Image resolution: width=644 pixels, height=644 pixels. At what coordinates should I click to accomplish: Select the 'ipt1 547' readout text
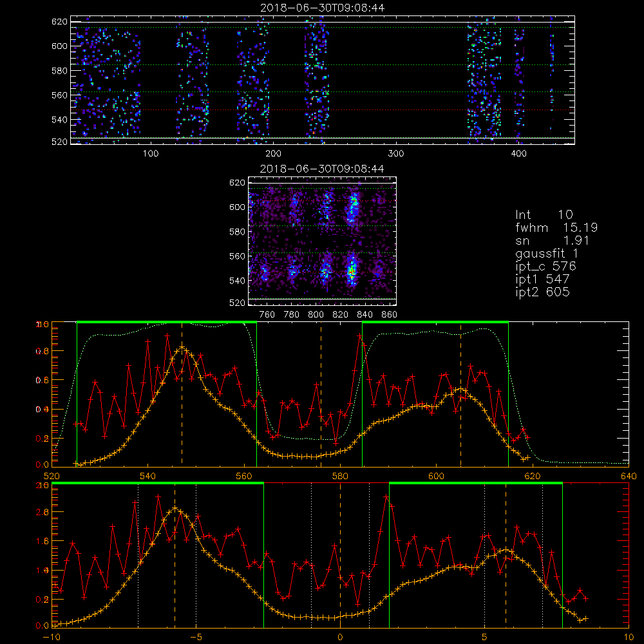pyautogui.click(x=542, y=279)
